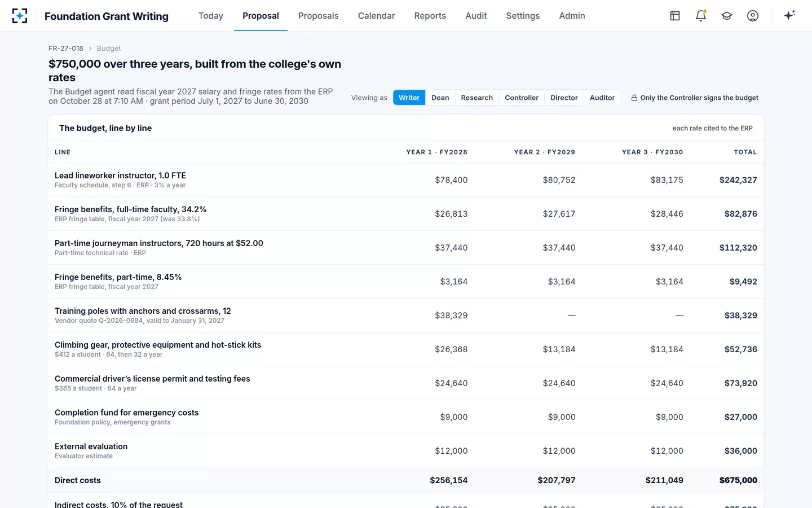View as Dean role

click(440, 98)
